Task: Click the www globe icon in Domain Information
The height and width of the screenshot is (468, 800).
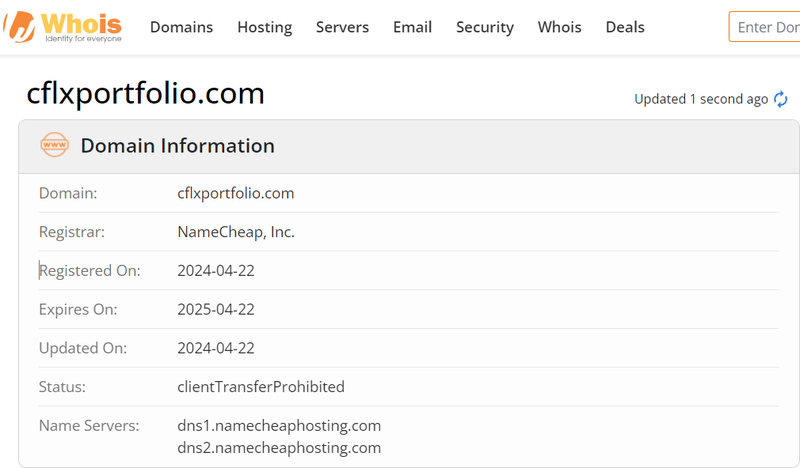Action: 55,145
